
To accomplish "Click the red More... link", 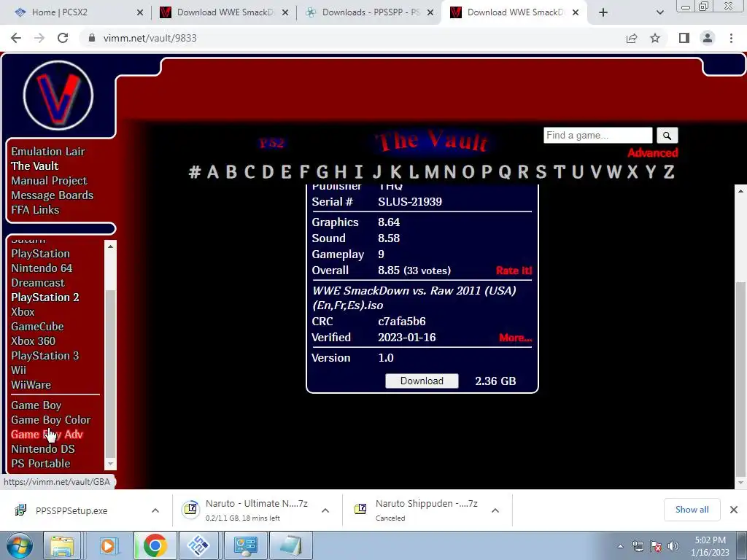I will pyautogui.click(x=516, y=338).
